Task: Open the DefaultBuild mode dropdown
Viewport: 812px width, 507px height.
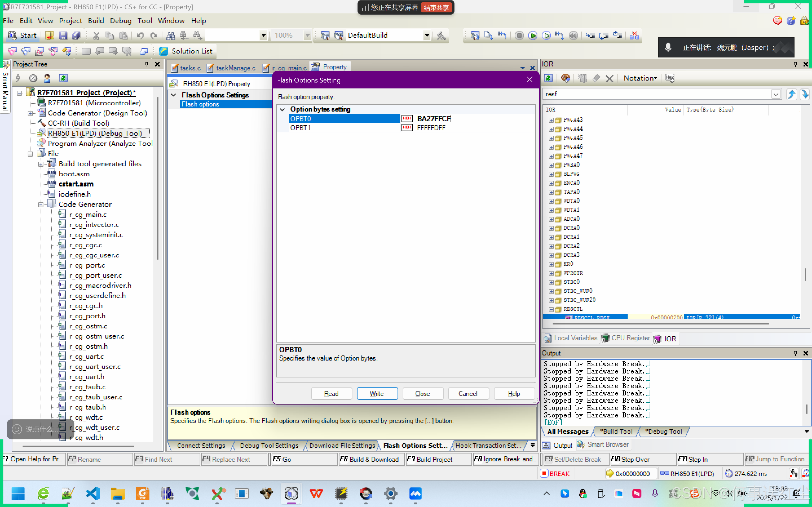Action: pos(427,35)
